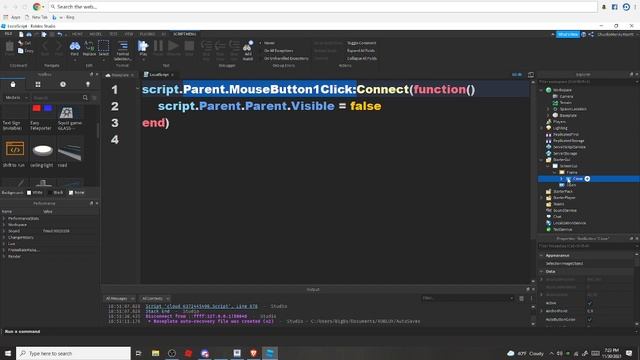Switch to the HOME ribbon tab
The height and width of the screenshot is (360, 640).
click(77, 34)
